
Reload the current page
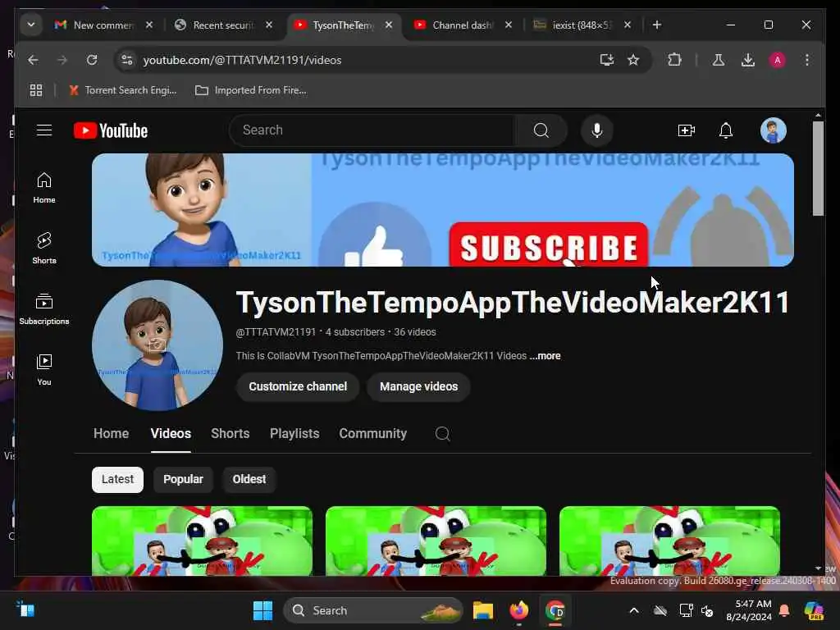92,60
